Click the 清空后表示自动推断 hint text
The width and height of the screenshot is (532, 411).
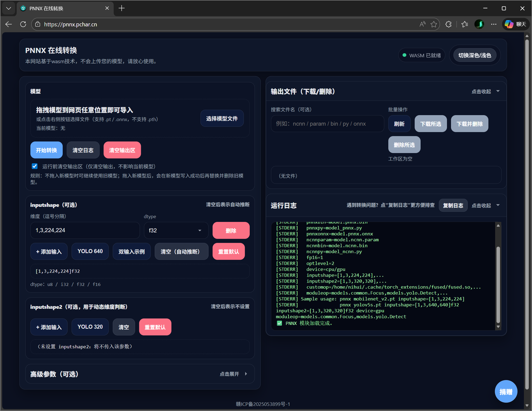[228, 205]
